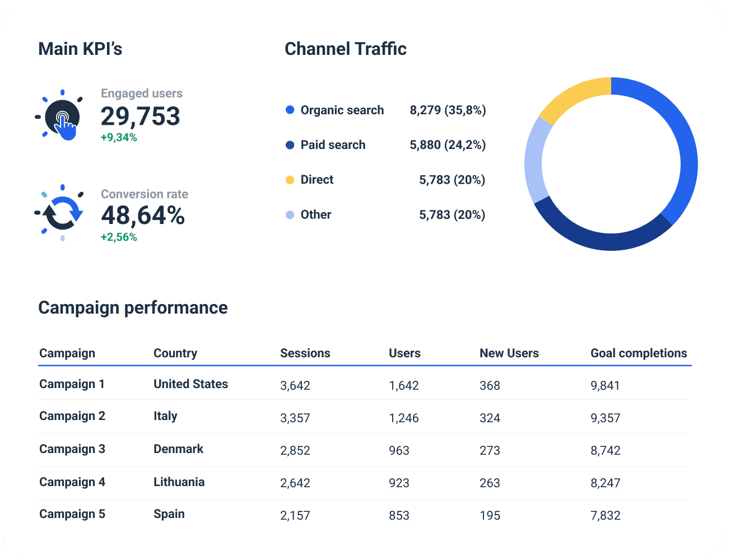
Task: Select the Paid search legend dot
Action: (x=289, y=144)
